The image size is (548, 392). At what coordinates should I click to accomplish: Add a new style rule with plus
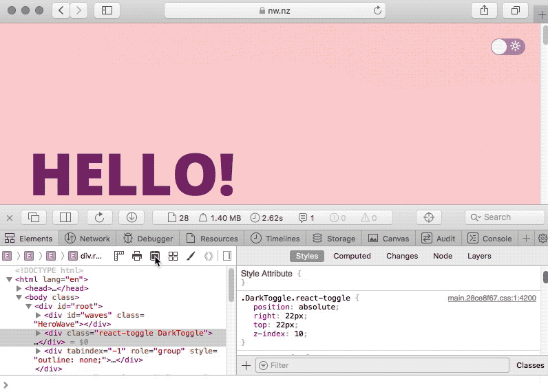tap(246, 365)
